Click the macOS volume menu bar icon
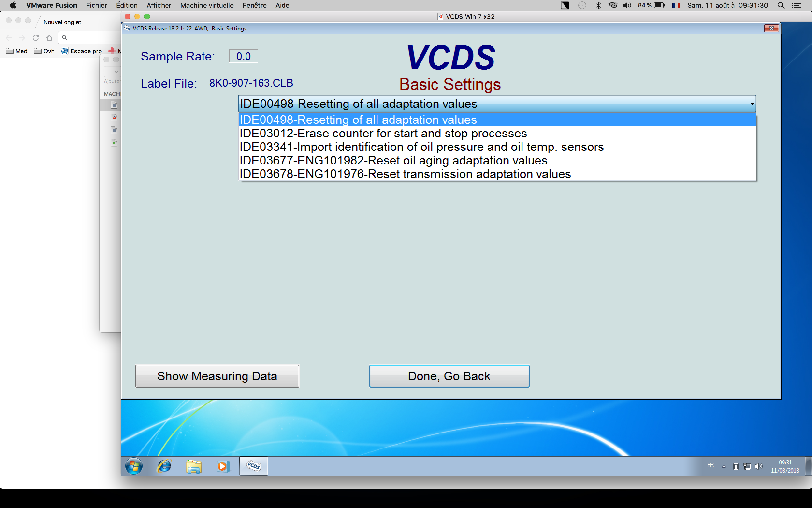Screen dimensions: 812x508 click(626, 5)
